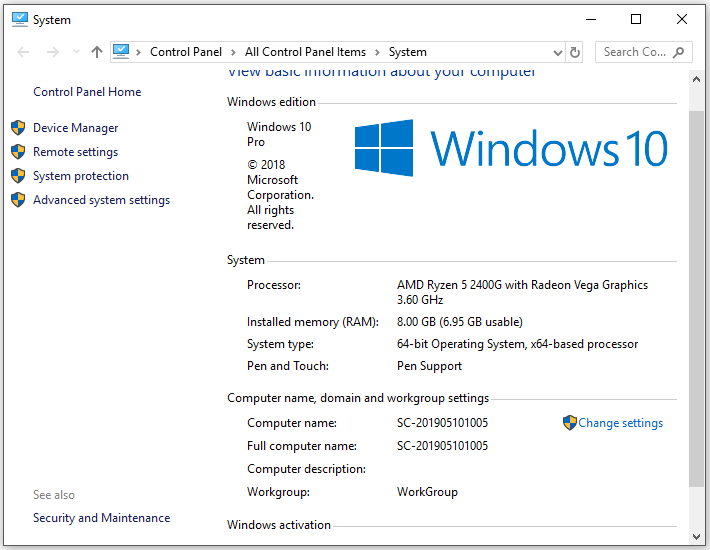
Task: Open address bar history dropdown
Action: [558, 53]
